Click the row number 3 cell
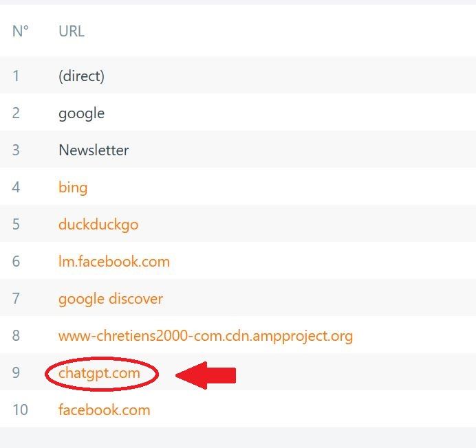The height and width of the screenshot is (448, 476). [16, 150]
